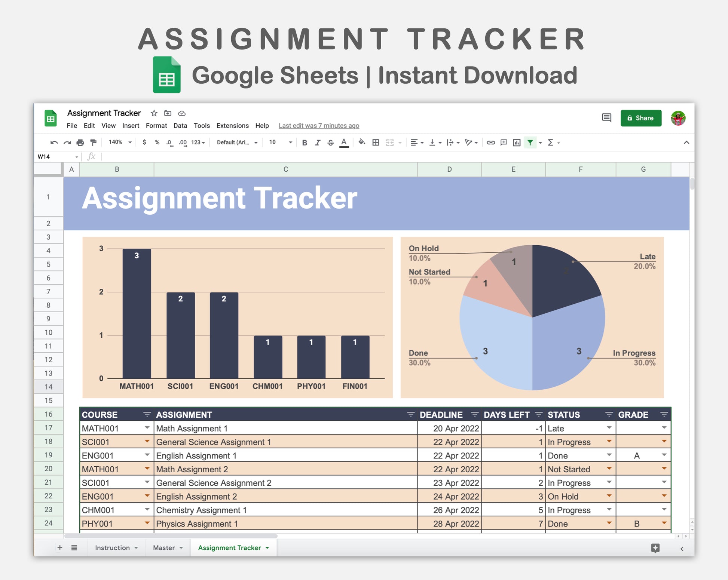
Task: Click the insert chart icon
Action: pyautogui.click(x=517, y=142)
